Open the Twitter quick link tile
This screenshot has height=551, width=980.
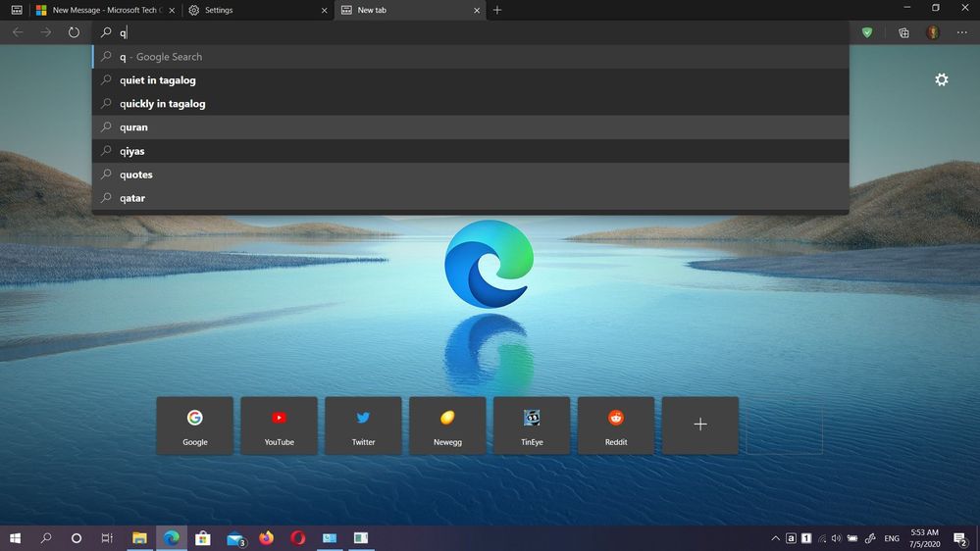click(x=363, y=426)
